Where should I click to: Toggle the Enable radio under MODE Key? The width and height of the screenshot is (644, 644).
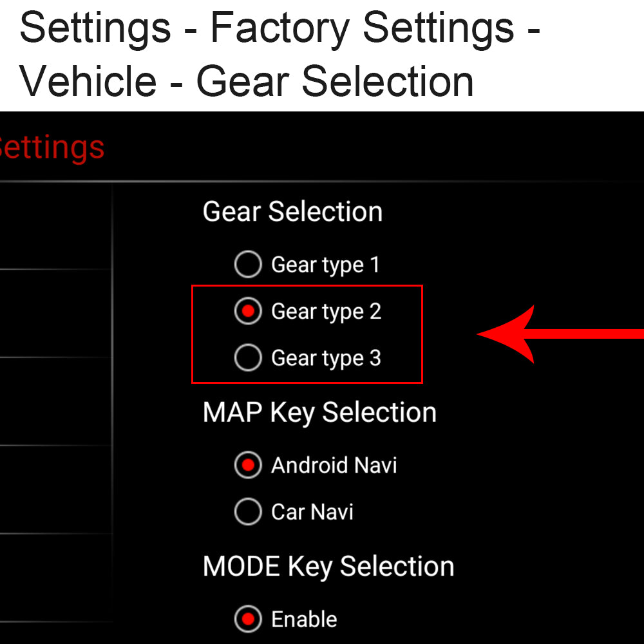pos(248,620)
